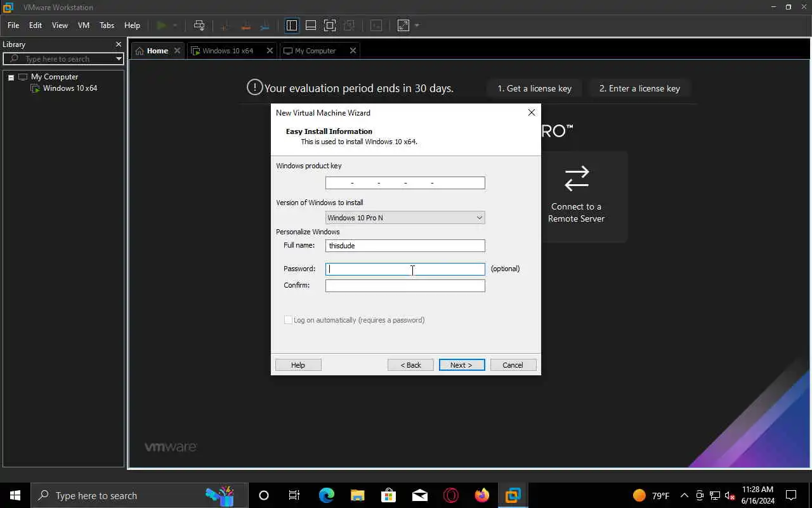Screen dimensions: 812x508
Task: Click Enter a license key button
Action: coord(639,88)
